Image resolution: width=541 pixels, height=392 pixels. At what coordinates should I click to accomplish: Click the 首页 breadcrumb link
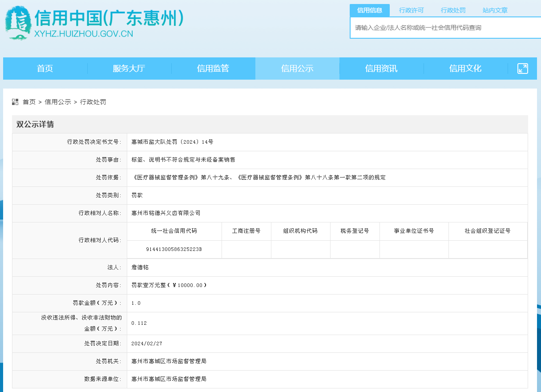click(29, 102)
